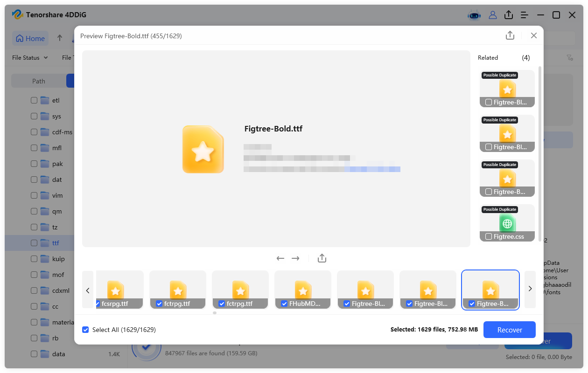Image resolution: width=588 pixels, height=373 pixels.
Task: Click the 'Figtree-Bold.ttf' file name heading
Action: (x=273, y=129)
